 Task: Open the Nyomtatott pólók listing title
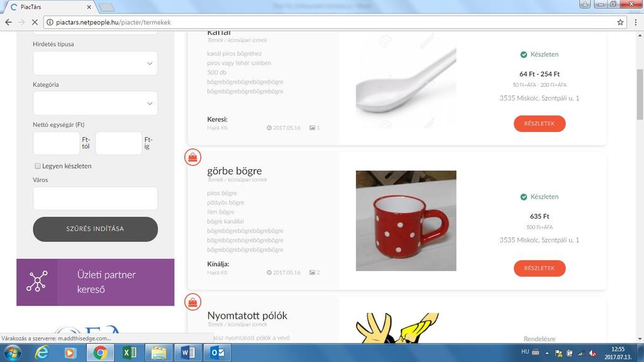point(247,315)
